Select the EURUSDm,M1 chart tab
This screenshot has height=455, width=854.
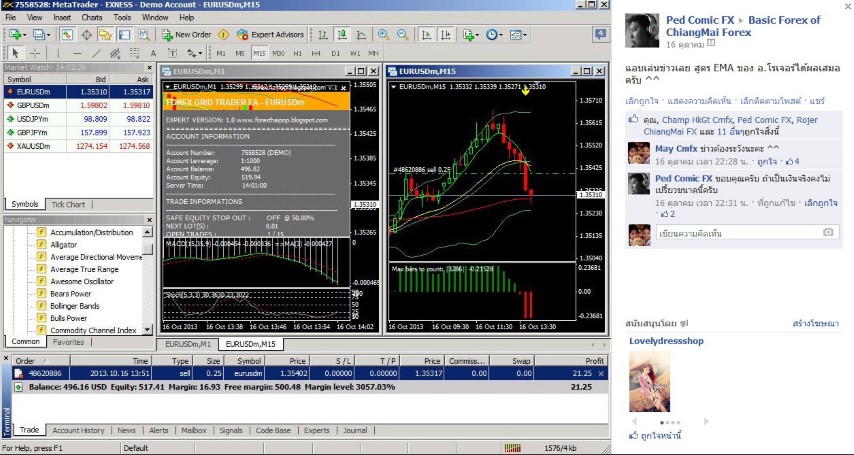(188, 344)
